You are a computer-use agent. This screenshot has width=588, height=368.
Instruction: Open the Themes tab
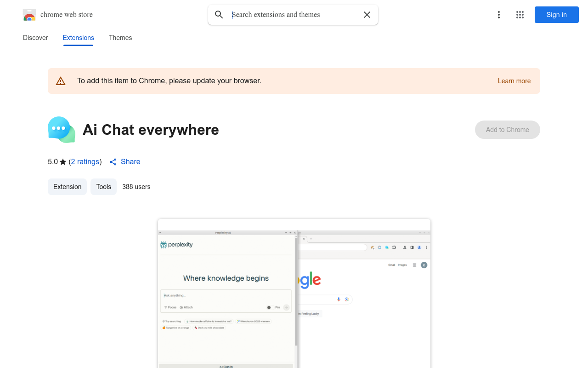pyautogui.click(x=120, y=38)
